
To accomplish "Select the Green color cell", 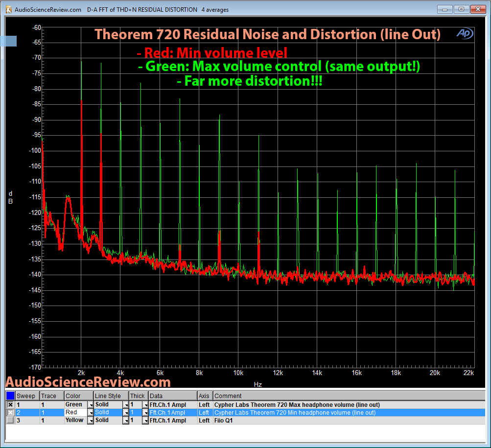I will click(x=76, y=405).
